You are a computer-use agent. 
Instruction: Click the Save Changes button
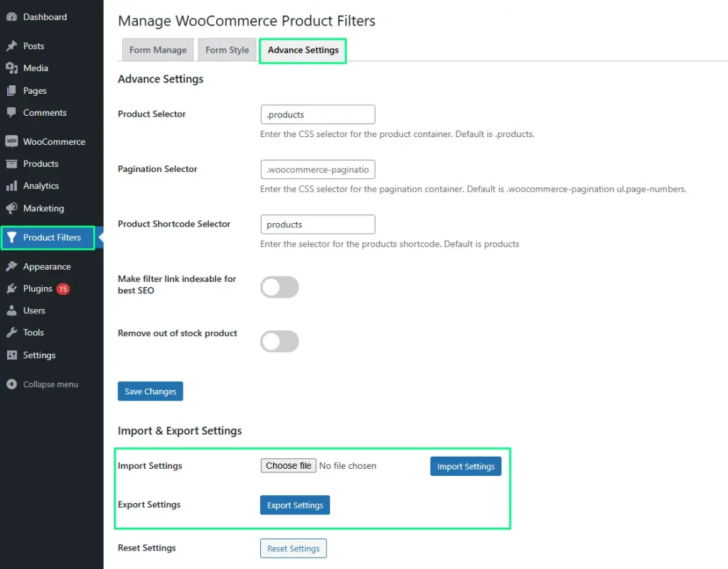click(x=151, y=391)
